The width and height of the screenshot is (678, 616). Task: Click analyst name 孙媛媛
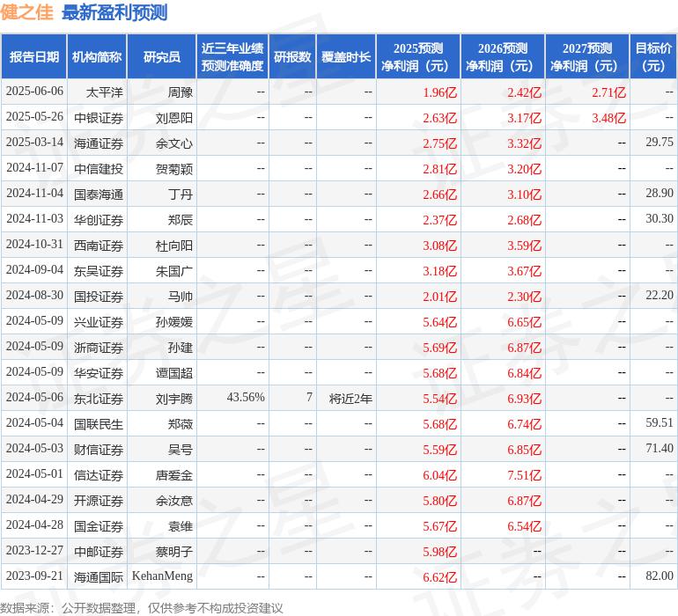[174, 321]
